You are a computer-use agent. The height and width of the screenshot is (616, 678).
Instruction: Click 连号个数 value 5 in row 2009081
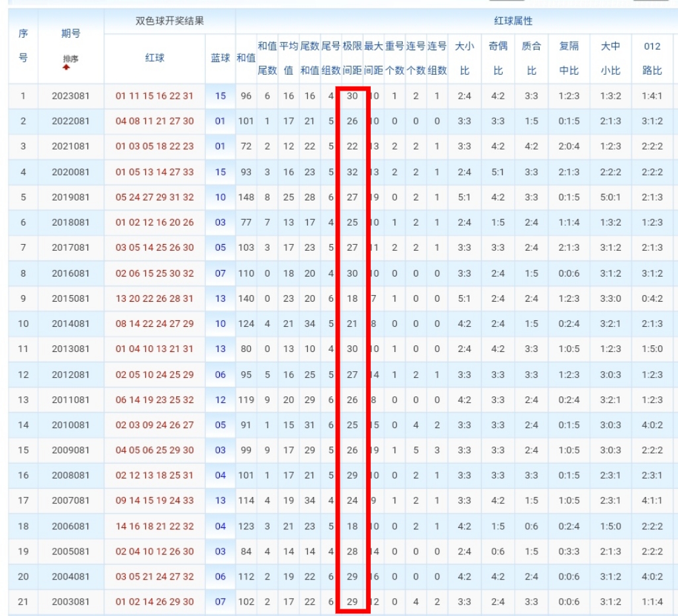416,450
